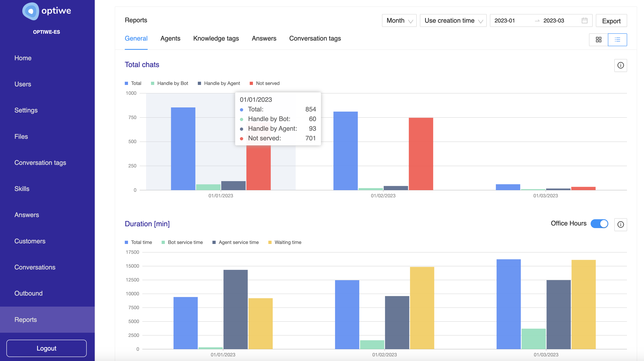This screenshot has height=361, width=644.
Task: Switch to the Answers tab
Action: pos(264,38)
